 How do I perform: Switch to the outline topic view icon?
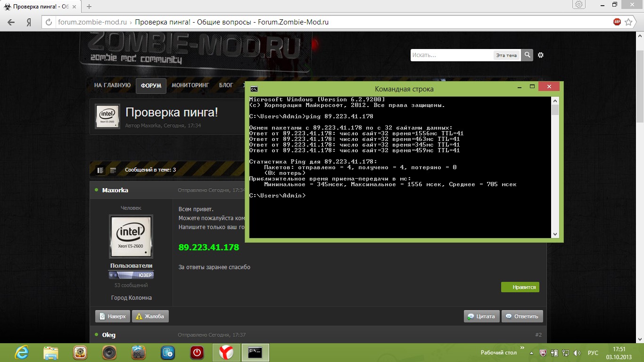pos(113,170)
